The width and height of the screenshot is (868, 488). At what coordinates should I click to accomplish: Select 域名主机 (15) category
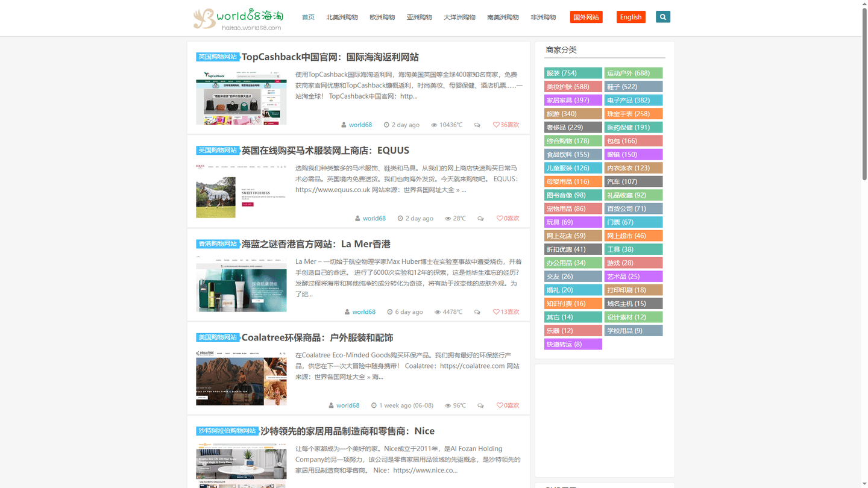pos(634,304)
